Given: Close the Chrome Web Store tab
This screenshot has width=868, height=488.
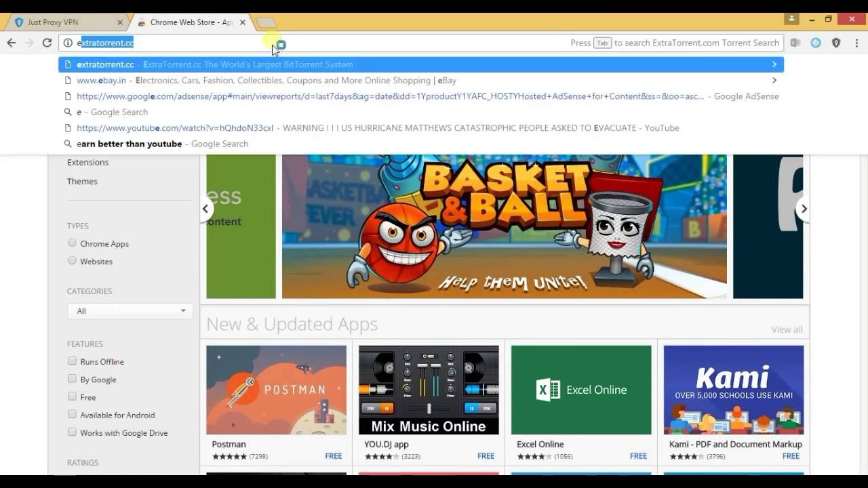Looking at the screenshot, I should point(243,22).
